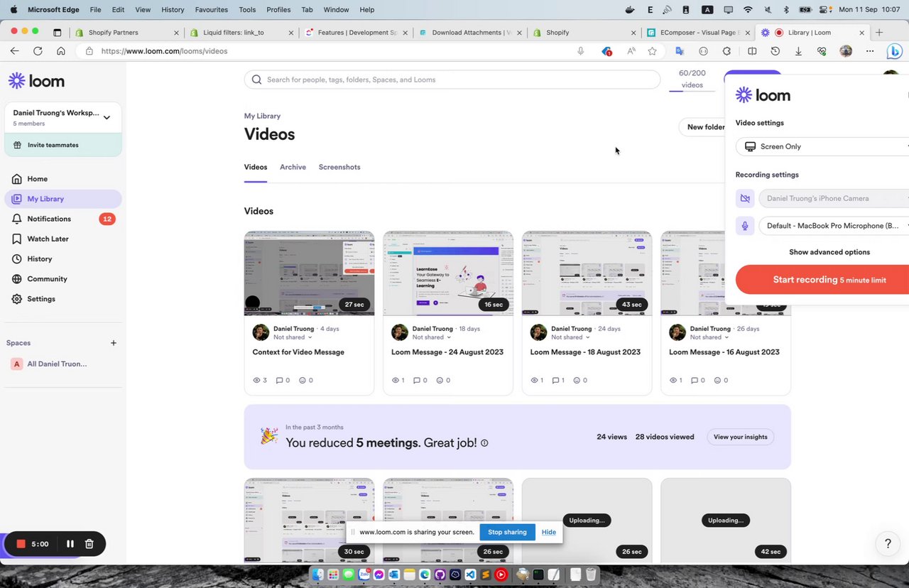
Task: Toggle the microphone icon in recorder
Action: [745, 226]
